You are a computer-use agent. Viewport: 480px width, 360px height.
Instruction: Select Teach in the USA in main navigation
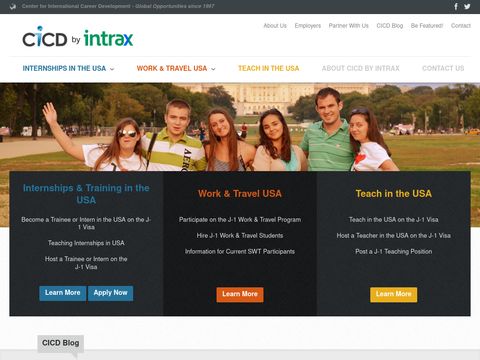pos(269,68)
